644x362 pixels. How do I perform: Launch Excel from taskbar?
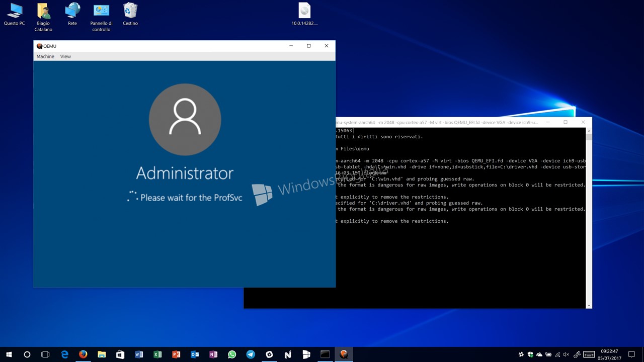[x=157, y=354]
